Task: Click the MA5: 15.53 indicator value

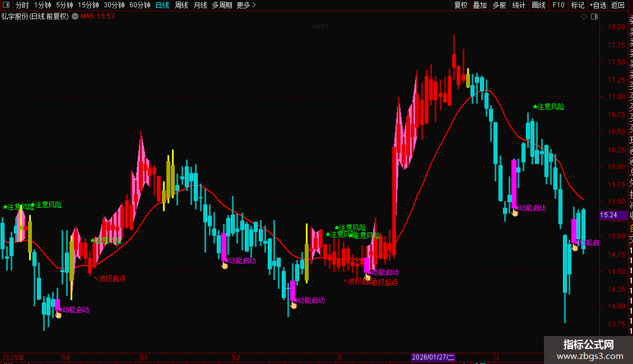Action: point(97,16)
